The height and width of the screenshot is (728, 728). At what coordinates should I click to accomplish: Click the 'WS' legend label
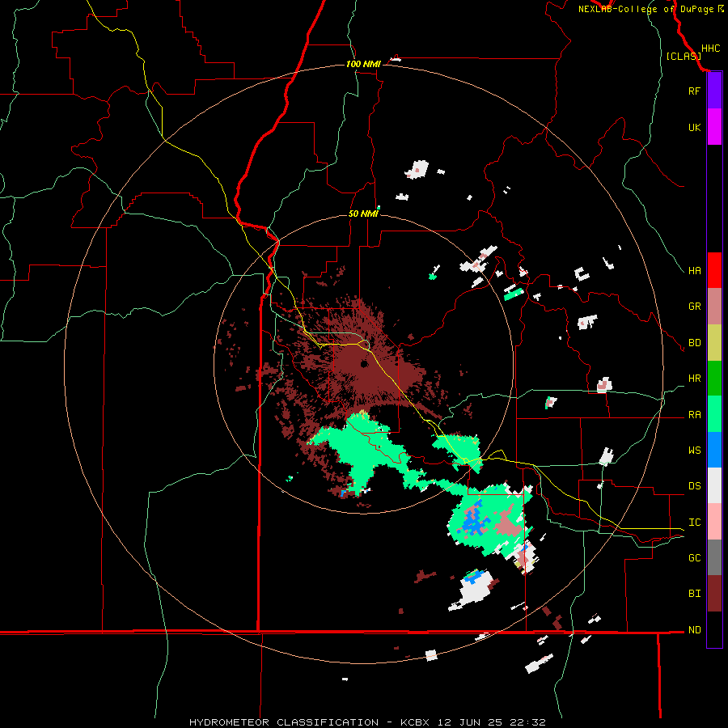coord(695,451)
